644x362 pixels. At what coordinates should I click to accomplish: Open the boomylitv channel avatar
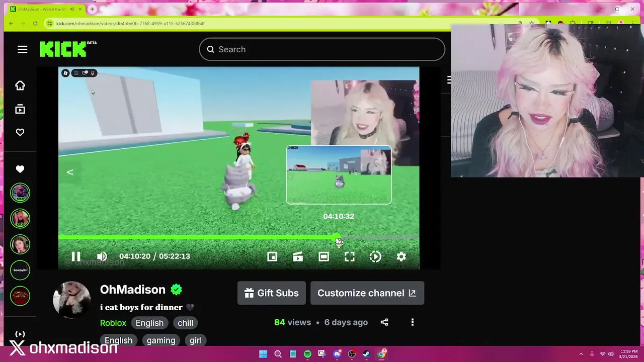tap(20, 270)
